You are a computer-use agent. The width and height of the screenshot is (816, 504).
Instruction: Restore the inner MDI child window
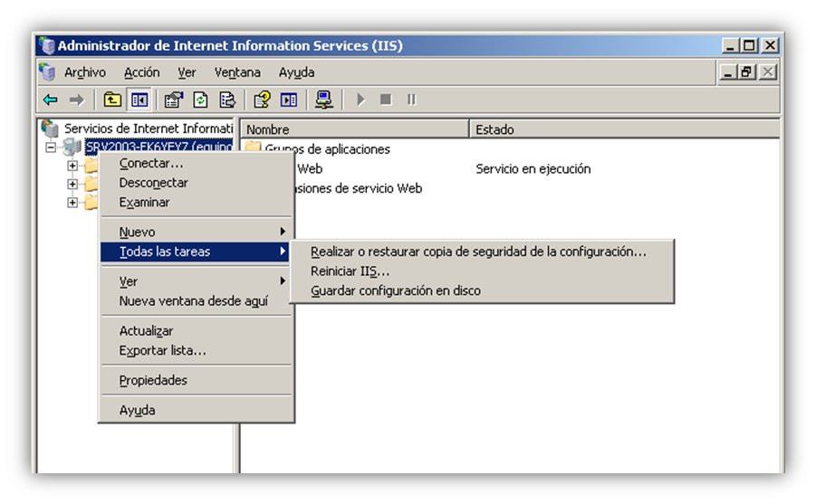click(x=747, y=72)
